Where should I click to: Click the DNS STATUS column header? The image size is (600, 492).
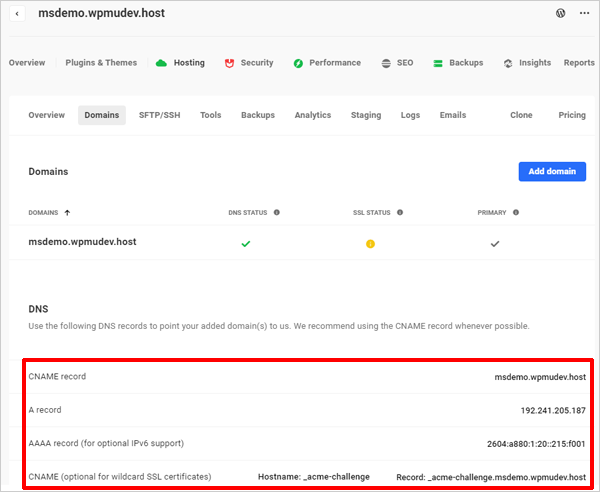248,213
